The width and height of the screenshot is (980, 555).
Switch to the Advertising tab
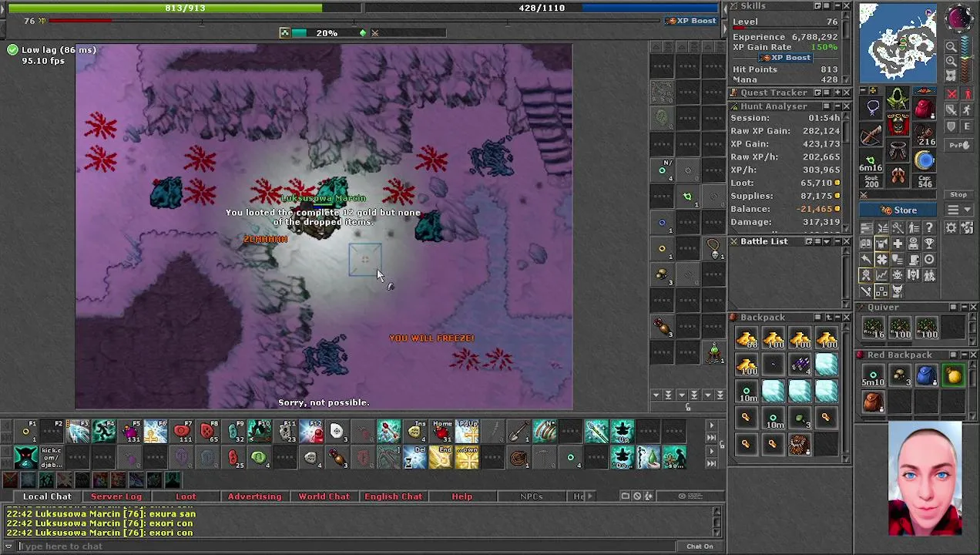coord(254,496)
